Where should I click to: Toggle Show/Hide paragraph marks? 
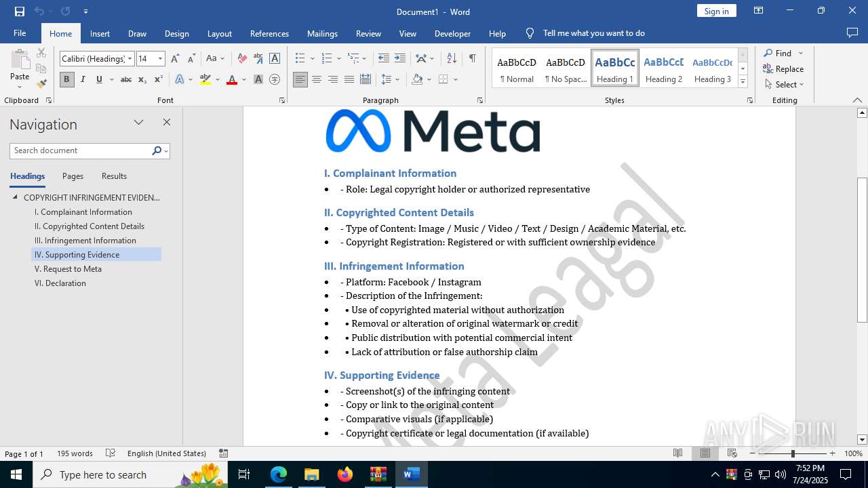click(472, 58)
